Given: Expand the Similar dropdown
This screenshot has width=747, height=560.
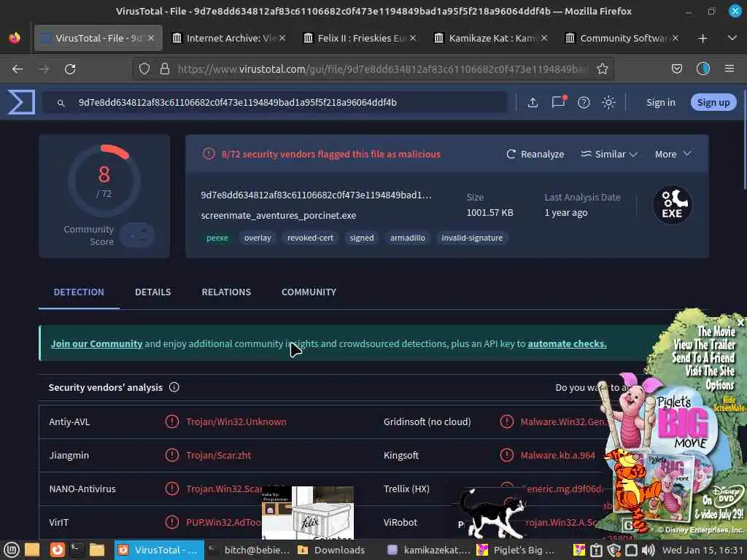Looking at the screenshot, I should tap(609, 154).
